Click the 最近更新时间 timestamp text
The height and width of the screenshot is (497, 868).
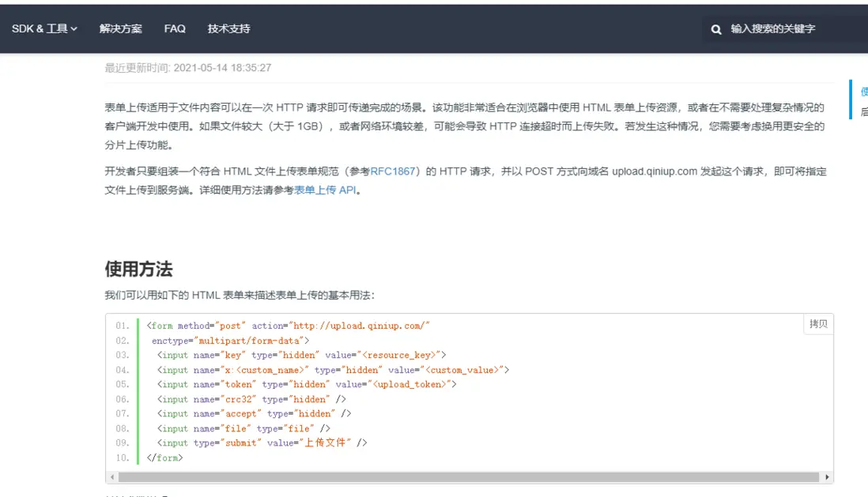(188, 68)
